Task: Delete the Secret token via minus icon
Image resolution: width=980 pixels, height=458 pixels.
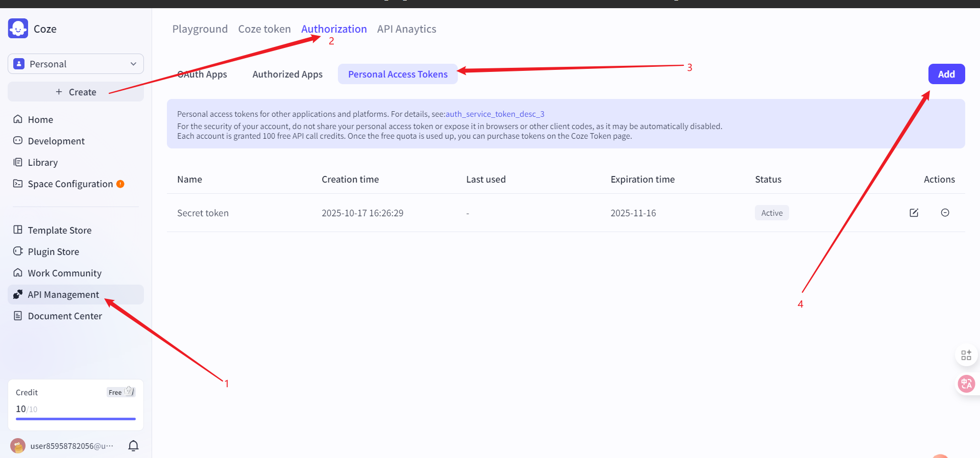Action: click(x=945, y=213)
